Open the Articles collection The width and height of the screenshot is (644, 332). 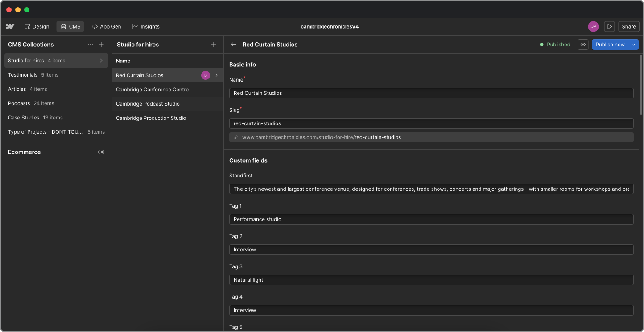(x=56, y=89)
